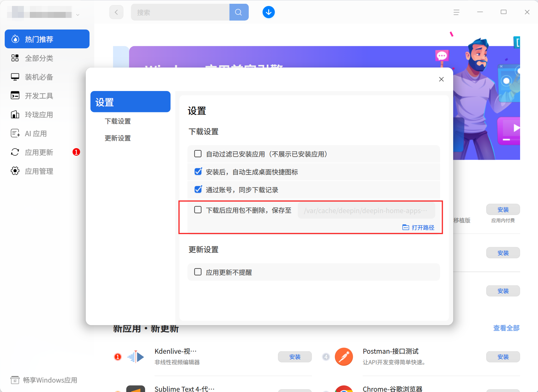
Task: Open the downloads arrow icon
Action: [x=269, y=12]
